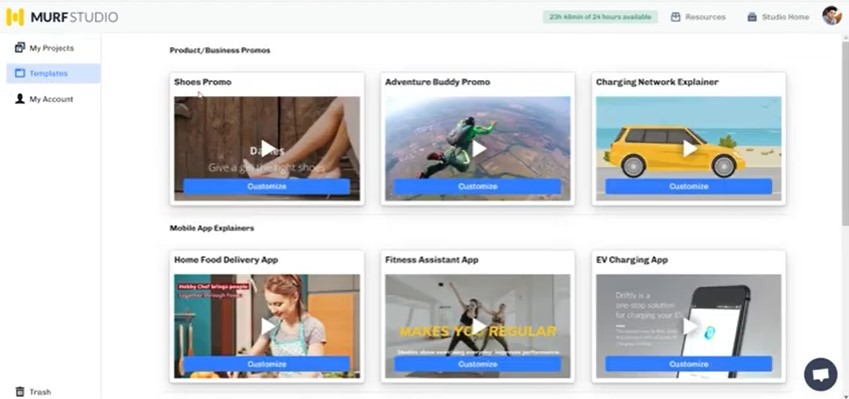This screenshot has height=399, width=849.
Task: Click the Mobile App Explainers heading
Action: coord(212,228)
